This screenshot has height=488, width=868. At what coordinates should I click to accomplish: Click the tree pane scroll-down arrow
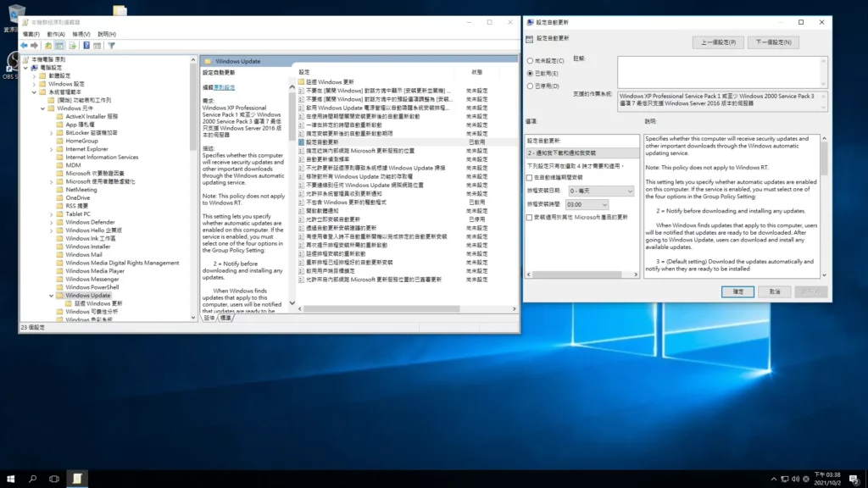(193, 318)
